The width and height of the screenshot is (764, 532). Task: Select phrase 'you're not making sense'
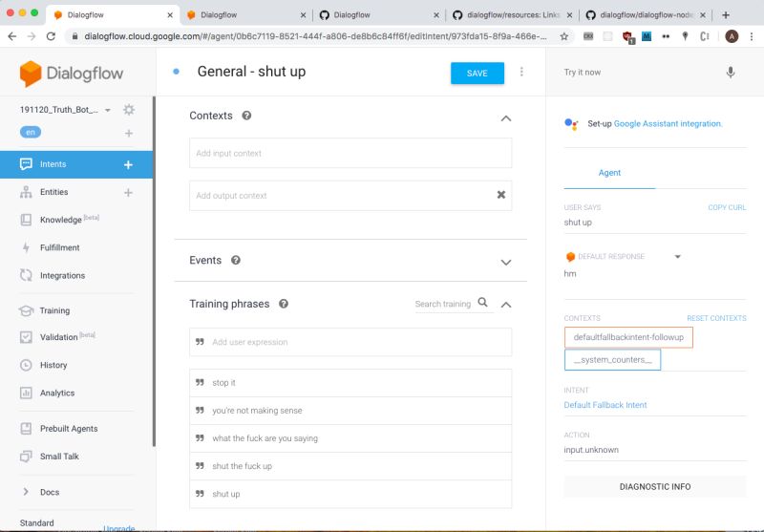tap(350, 411)
